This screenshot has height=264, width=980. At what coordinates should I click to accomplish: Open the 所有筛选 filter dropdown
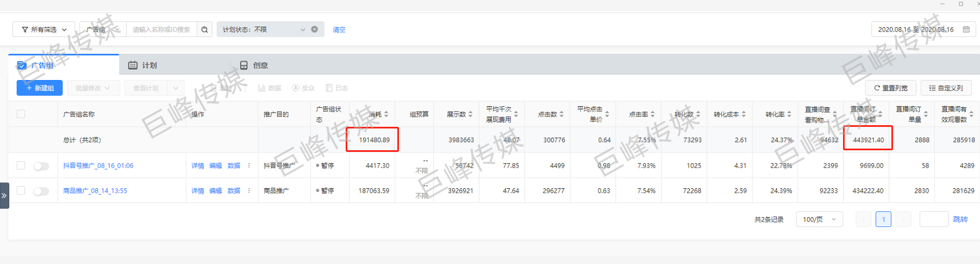44,29
